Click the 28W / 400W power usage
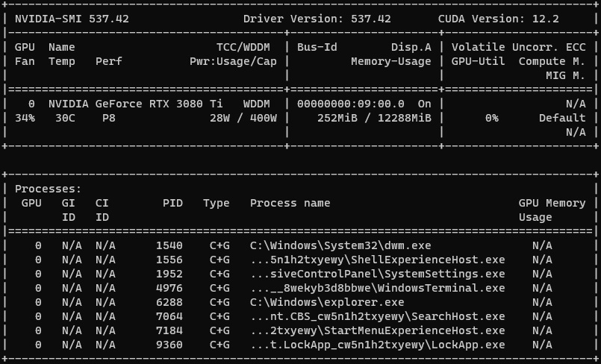 pos(243,118)
